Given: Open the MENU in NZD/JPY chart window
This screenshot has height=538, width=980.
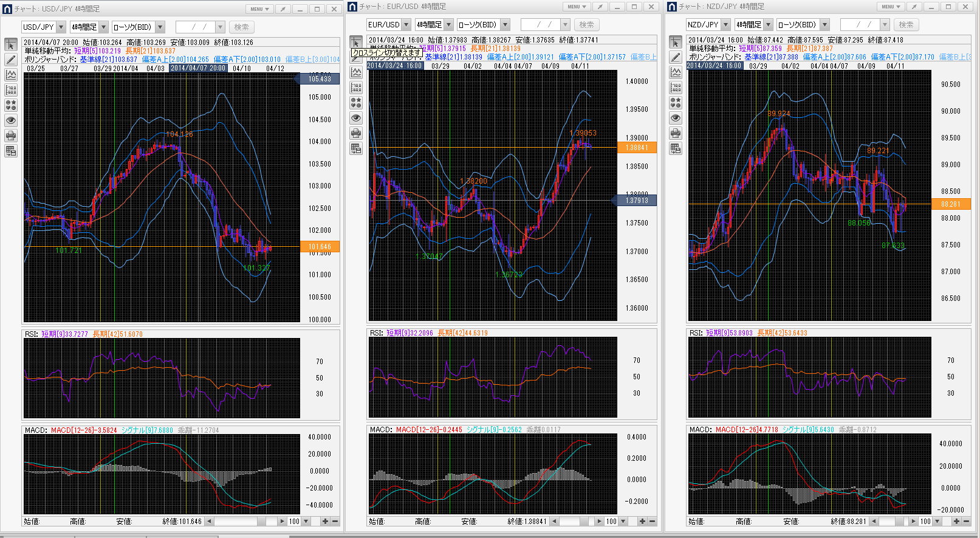Looking at the screenshot, I should (x=891, y=7).
